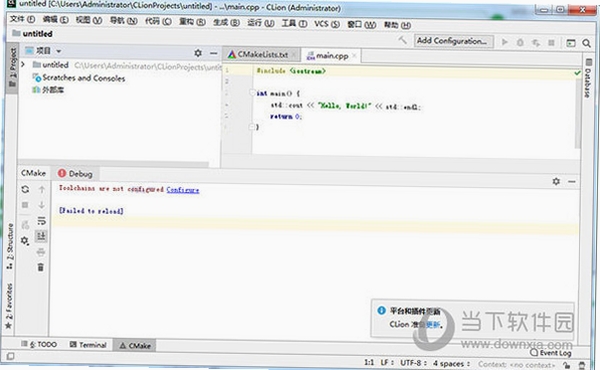Open the Database side panel
The image size is (600, 370).
588,78
